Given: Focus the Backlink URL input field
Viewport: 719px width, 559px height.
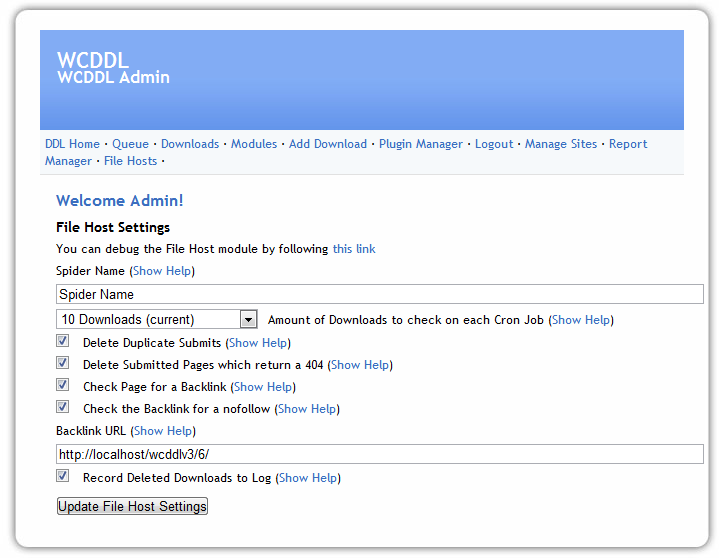Looking at the screenshot, I should coord(380,454).
